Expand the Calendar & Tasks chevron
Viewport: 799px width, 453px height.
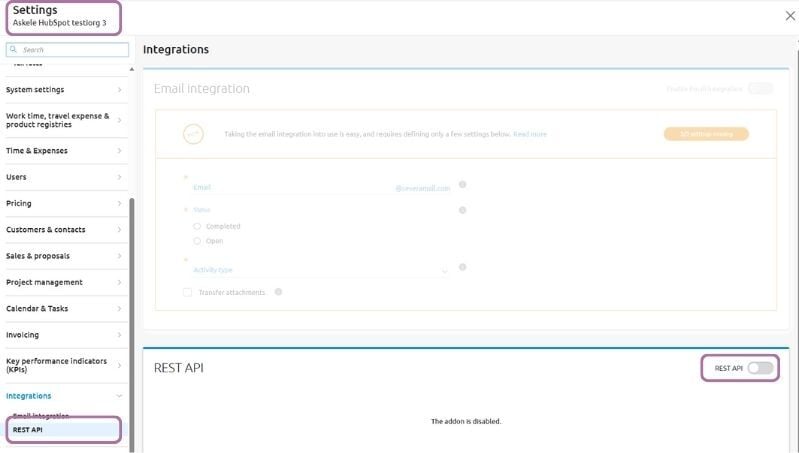click(120, 309)
